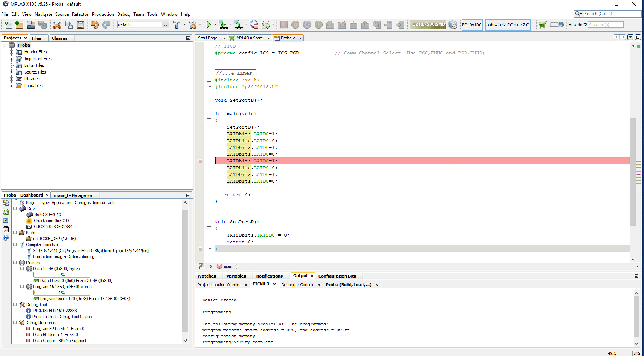Click Clean and Build broom icon
The image size is (644, 356).
click(193, 25)
